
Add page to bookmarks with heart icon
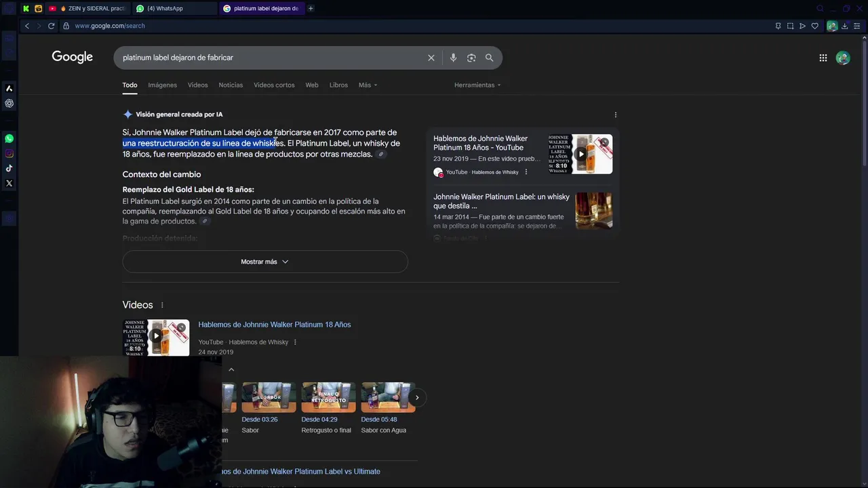point(814,26)
